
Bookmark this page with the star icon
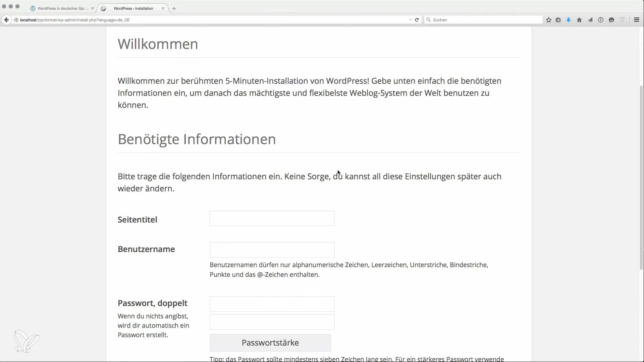point(549,20)
